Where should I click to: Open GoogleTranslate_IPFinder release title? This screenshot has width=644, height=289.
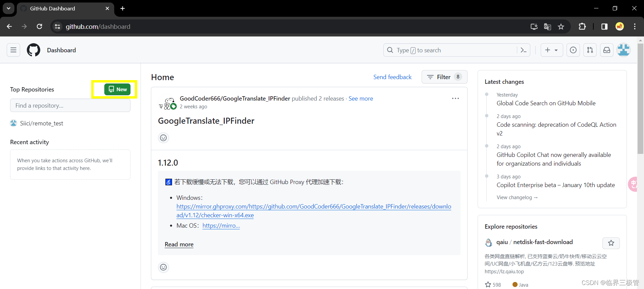pyautogui.click(x=206, y=121)
